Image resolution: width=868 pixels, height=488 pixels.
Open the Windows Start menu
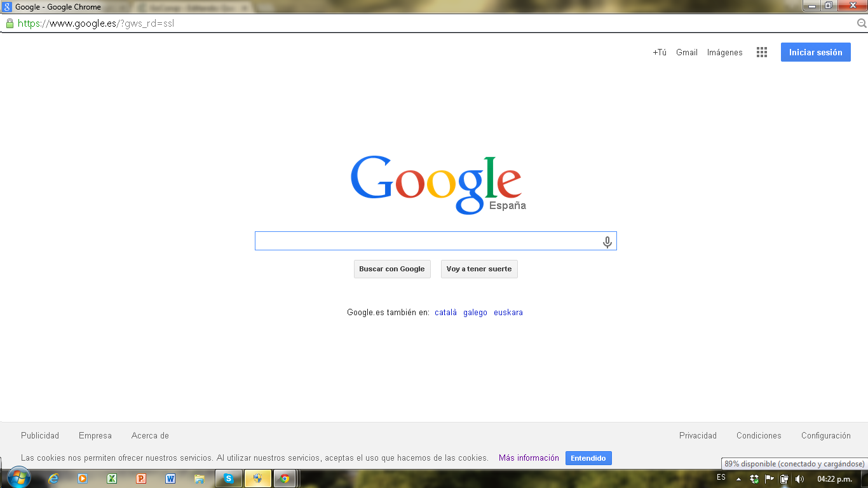(x=18, y=478)
